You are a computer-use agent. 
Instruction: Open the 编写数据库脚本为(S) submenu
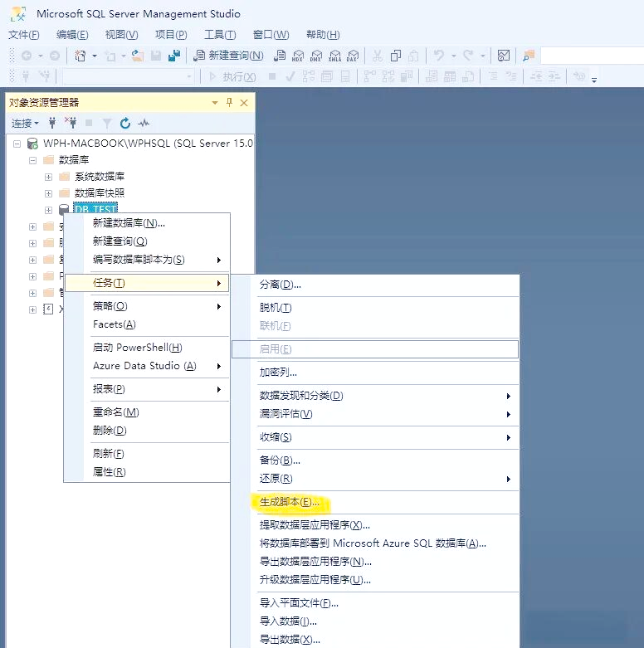click(147, 260)
